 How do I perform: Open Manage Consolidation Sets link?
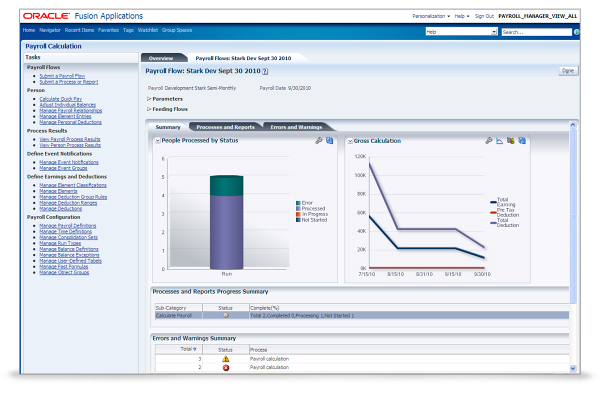[x=68, y=237]
